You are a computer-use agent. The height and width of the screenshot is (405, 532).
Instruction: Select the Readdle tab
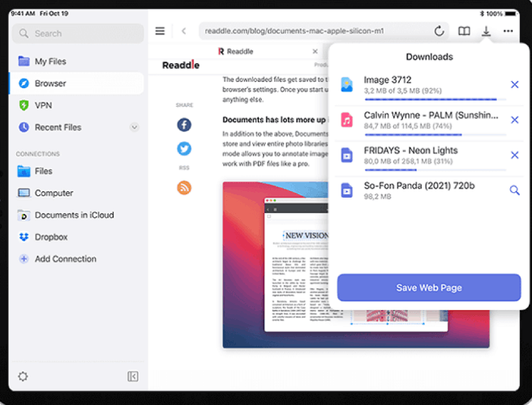point(236,52)
